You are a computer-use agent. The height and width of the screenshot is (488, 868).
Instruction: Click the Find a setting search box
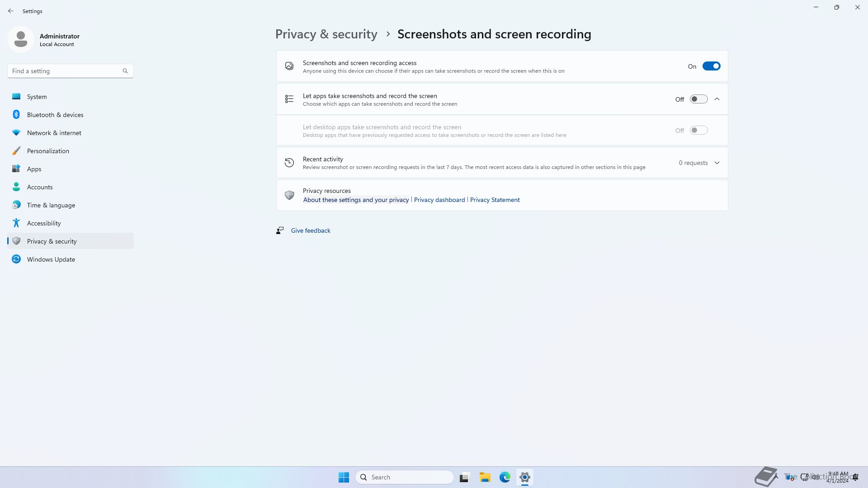(x=66, y=71)
